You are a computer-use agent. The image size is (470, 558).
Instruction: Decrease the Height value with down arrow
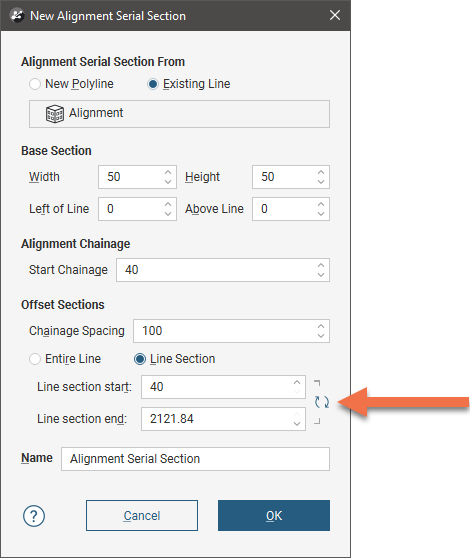click(321, 182)
